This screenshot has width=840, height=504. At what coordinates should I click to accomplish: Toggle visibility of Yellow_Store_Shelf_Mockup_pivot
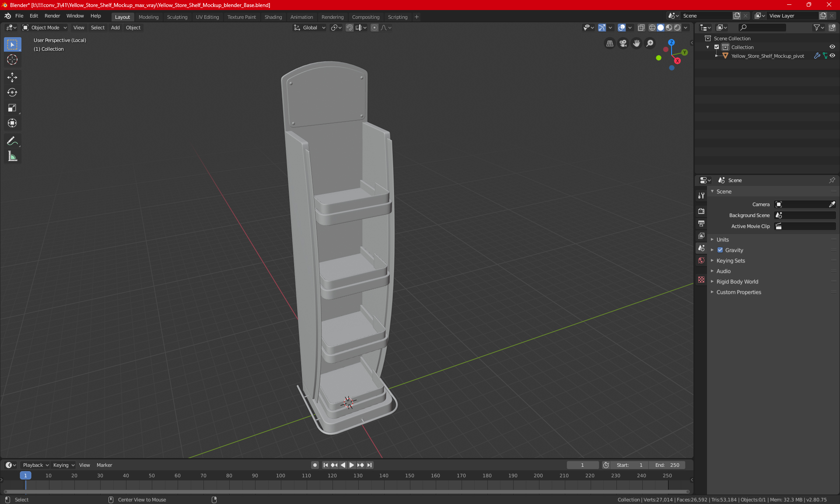coord(833,55)
